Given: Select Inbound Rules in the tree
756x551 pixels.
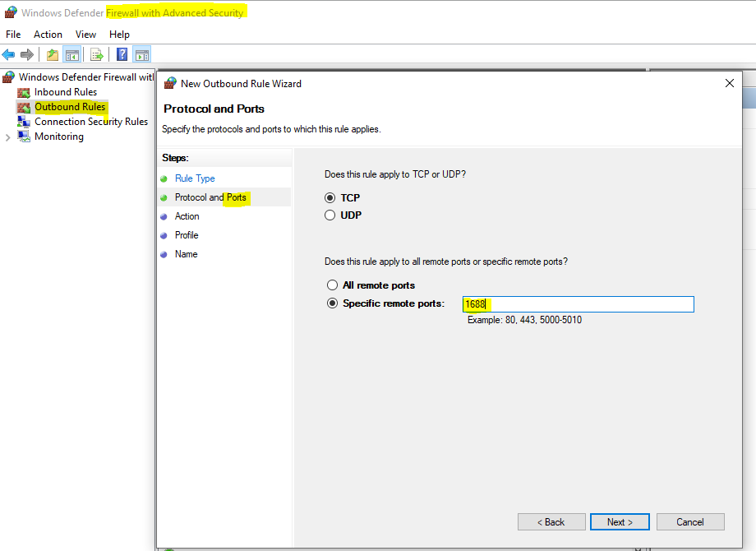Looking at the screenshot, I should tap(66, 92).
